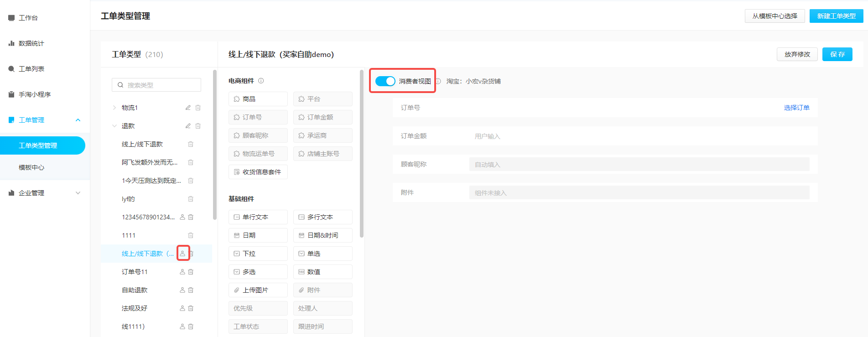868x337 pixels.
Task: Open 手淘小程序 sidebar entry
Action: point(34,94)
